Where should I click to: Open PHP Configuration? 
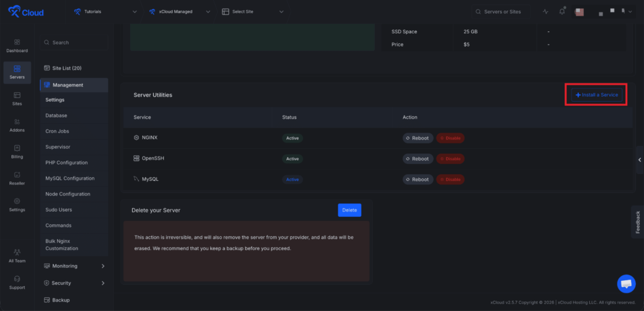coord(74,163)
